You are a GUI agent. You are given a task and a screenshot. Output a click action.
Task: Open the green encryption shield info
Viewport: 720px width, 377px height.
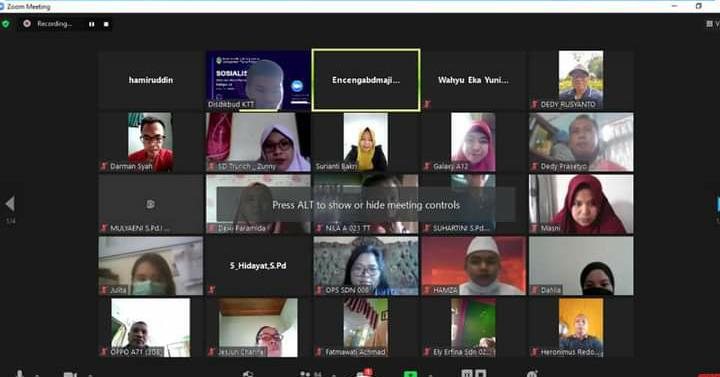click(6, 24)
